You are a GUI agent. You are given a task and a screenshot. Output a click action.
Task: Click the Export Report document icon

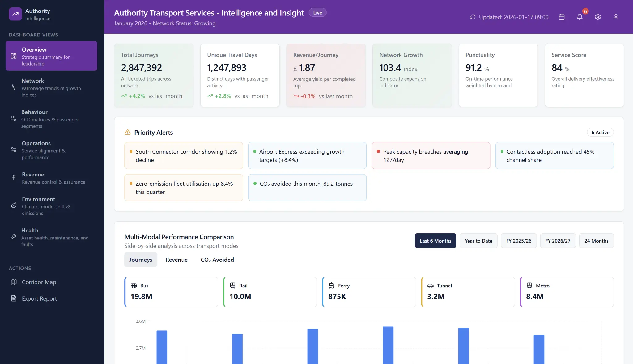tap(14, 298)
